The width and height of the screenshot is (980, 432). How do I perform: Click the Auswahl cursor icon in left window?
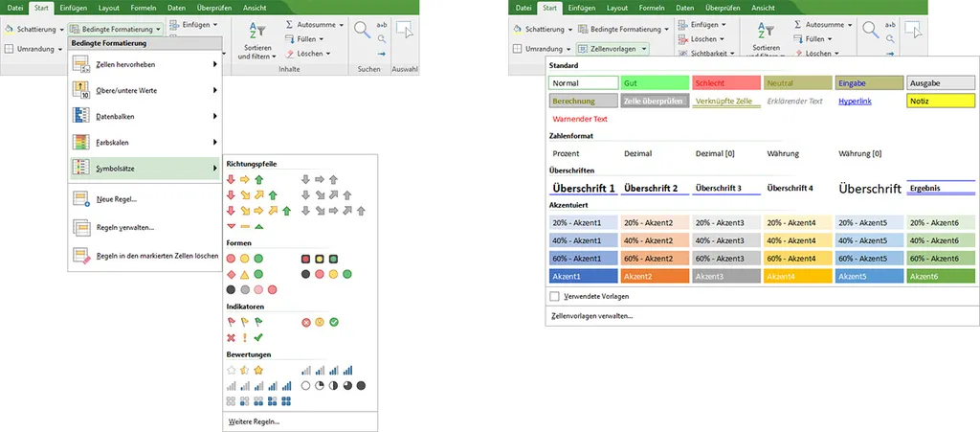tap(405, 30)
